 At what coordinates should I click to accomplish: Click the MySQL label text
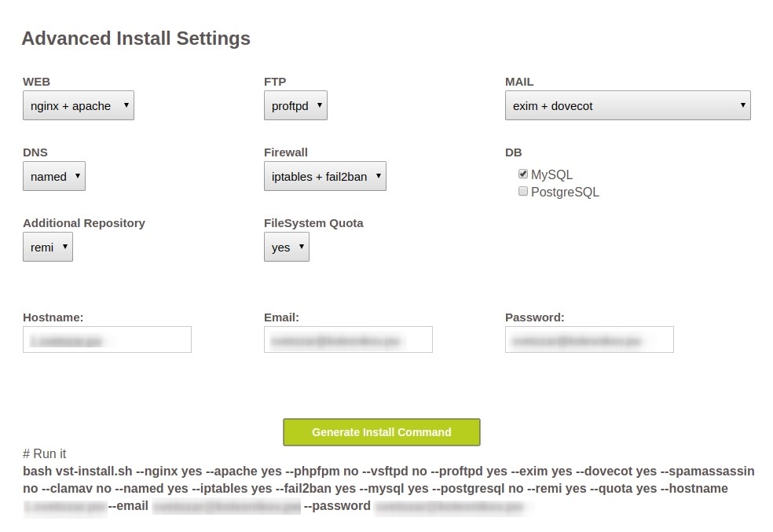551,175
